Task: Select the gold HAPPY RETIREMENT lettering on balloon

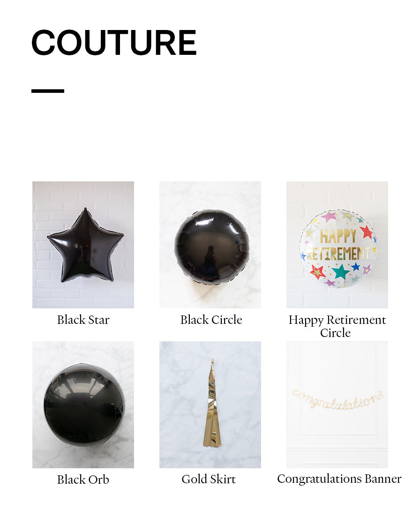Action: pos(338,245)
